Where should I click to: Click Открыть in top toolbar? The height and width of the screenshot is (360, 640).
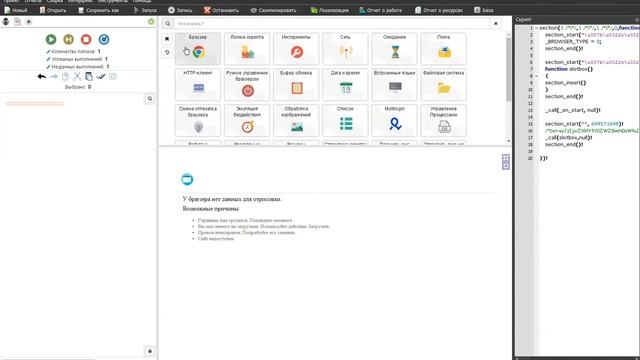point(53,10)
